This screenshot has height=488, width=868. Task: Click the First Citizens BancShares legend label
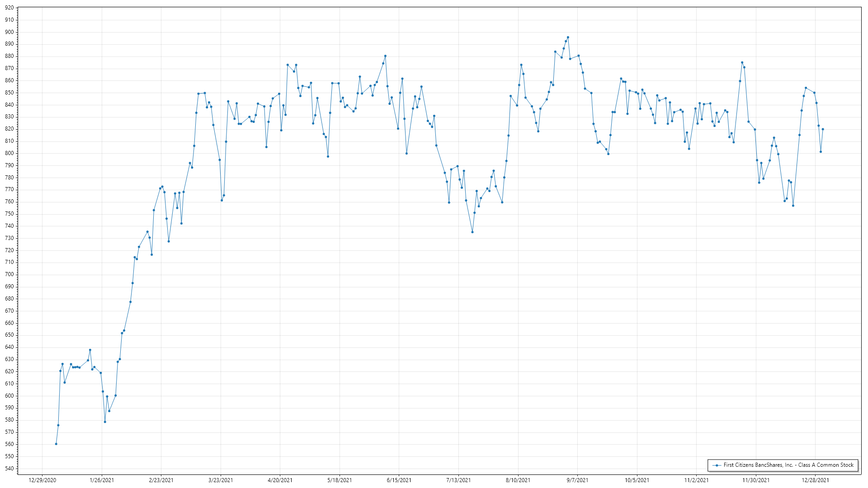coord(788,465)
